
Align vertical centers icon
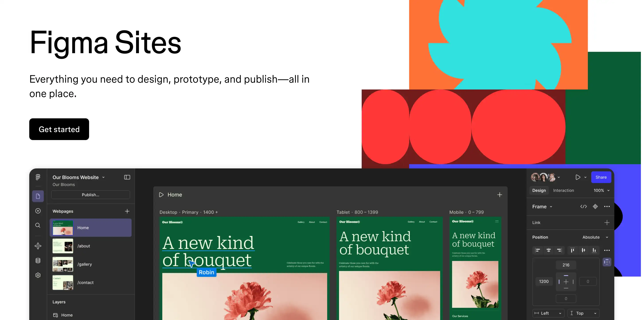583,250
